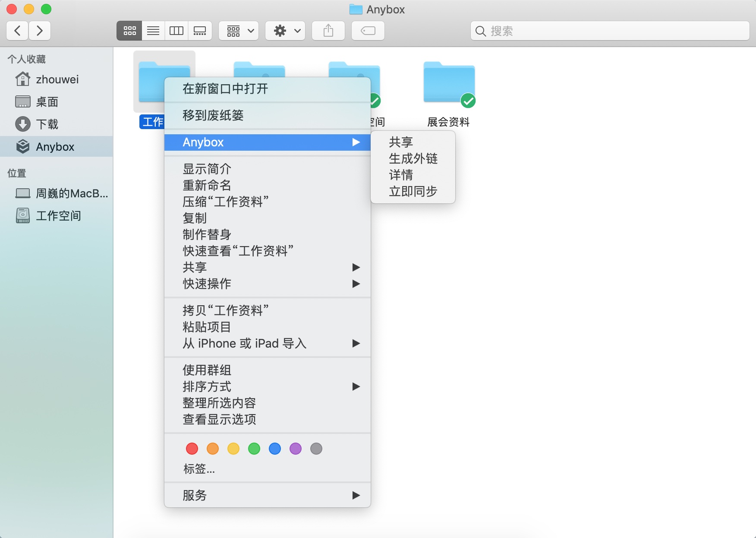Choose 共享 in Anybox submenu
Screen dimensions: 756x538
(x=413, y=142)
